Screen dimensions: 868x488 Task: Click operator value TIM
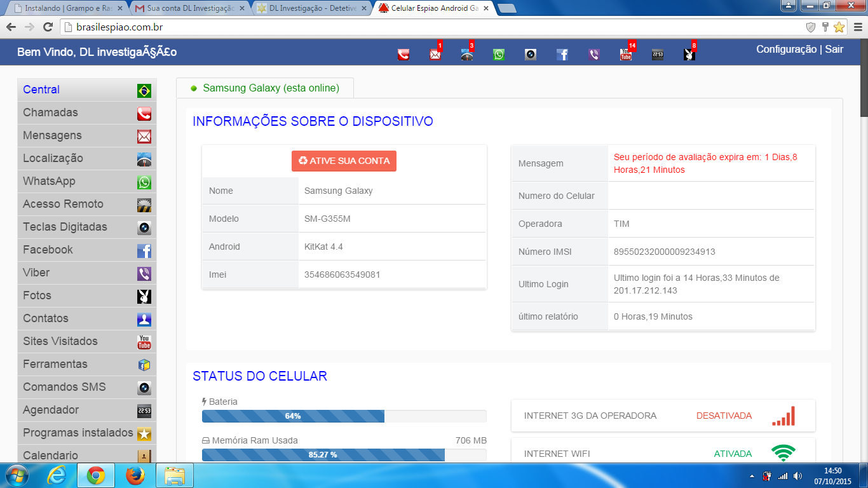[621, 224]
